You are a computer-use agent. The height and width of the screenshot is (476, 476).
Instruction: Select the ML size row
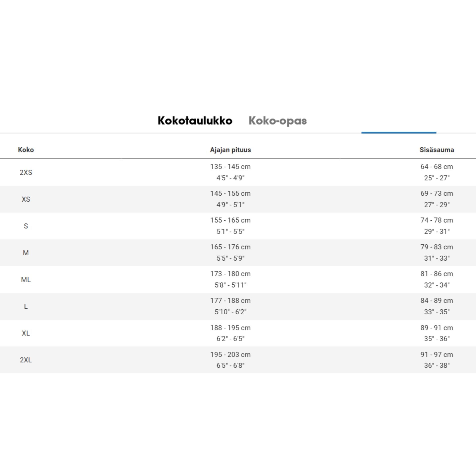[238, 279]
